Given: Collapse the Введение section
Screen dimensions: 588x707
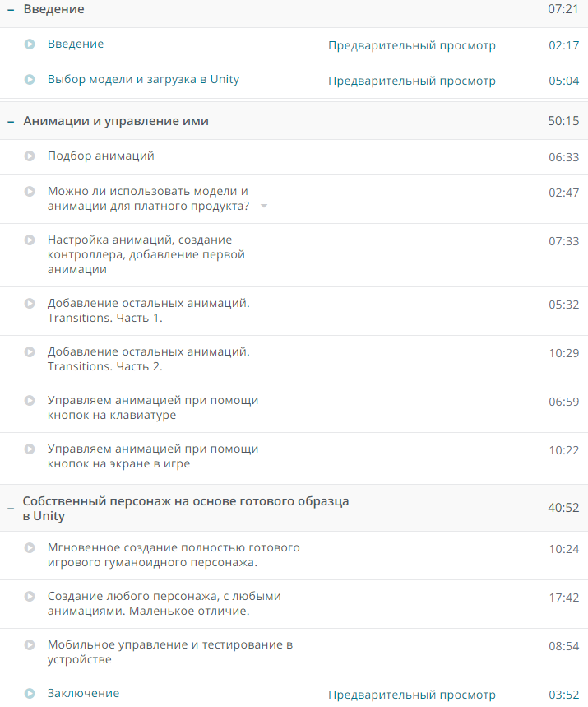Looking at the screenshot, I should [9, 10].
